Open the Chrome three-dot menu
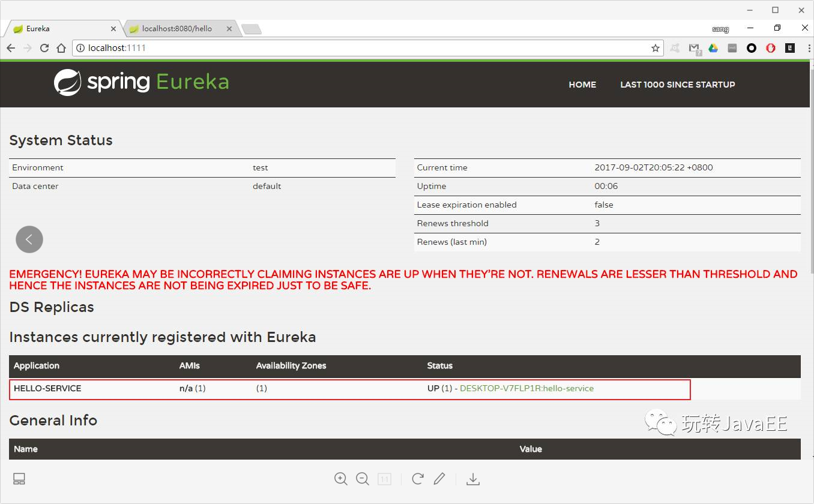 click(808, 48)
